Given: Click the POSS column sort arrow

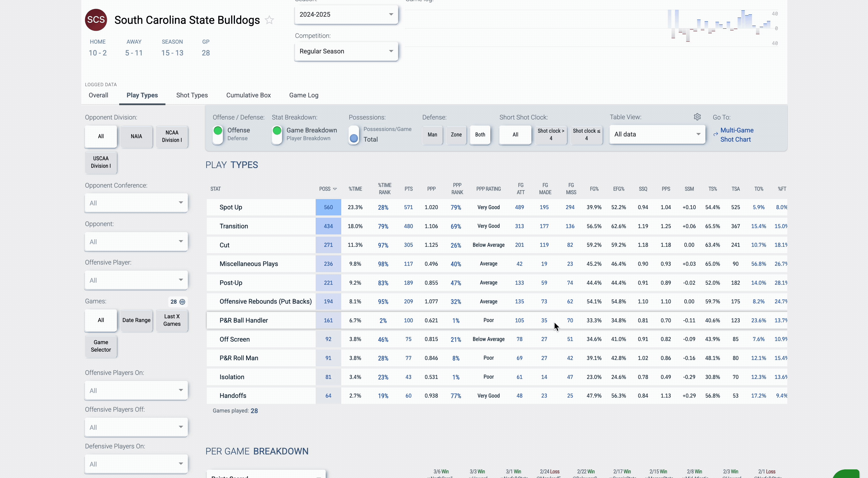Looking at the screenshot, I should 335,189.
